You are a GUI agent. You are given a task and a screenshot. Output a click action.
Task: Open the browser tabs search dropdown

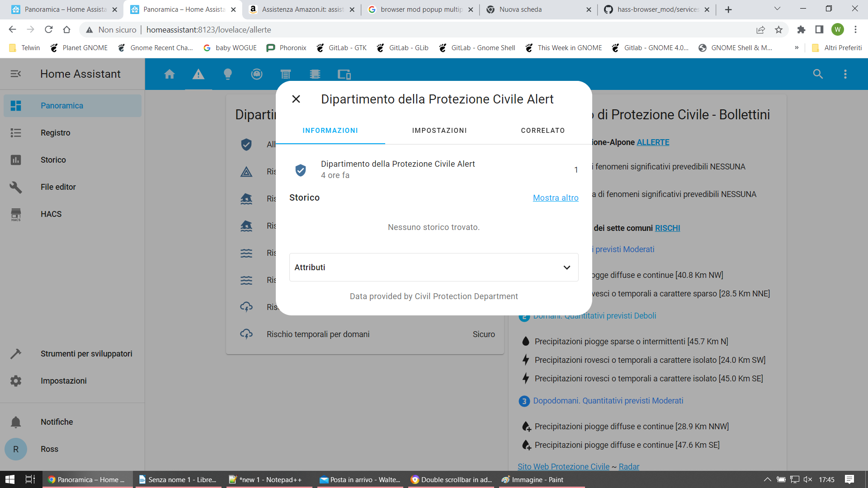coord(777,8)
